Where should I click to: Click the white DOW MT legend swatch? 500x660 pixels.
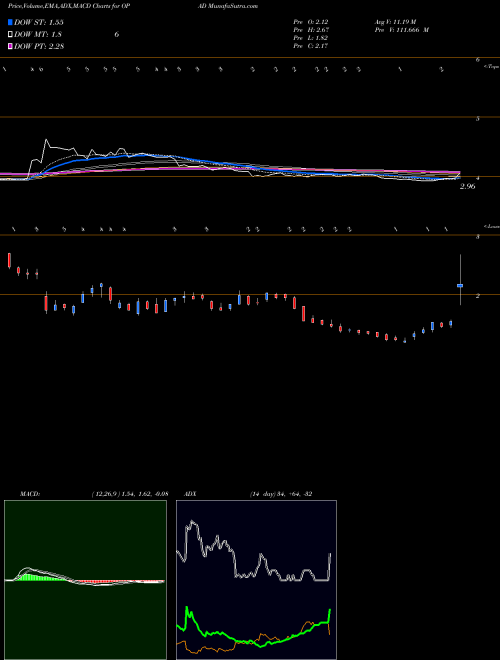point(10,34)
